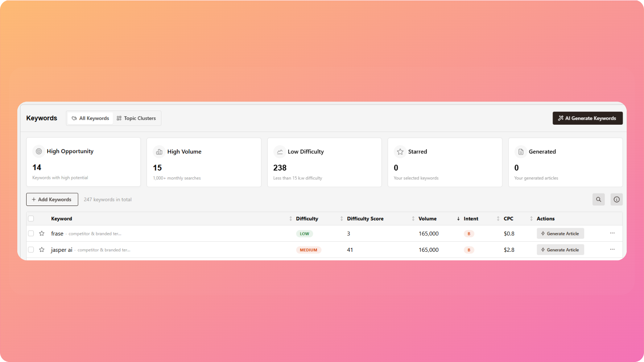Viewport: 644px width, 362px height.
Task: Open the three-dot menu for jasper ai
Action: [612, 249]
